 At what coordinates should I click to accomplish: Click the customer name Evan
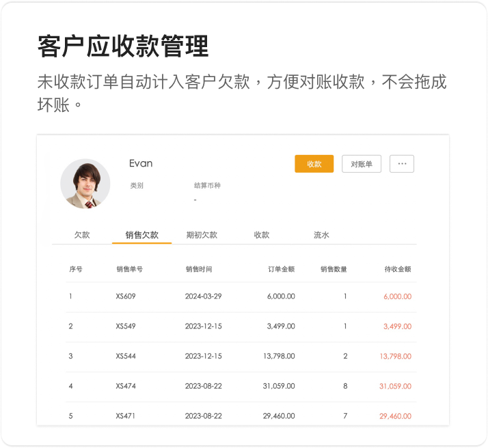[141, 163]
